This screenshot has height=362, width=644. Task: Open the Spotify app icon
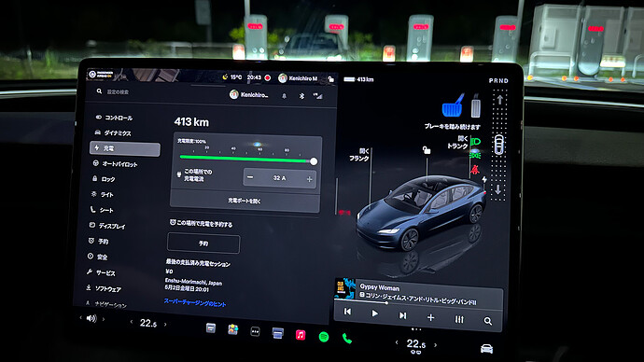click(x=324, y=337)
